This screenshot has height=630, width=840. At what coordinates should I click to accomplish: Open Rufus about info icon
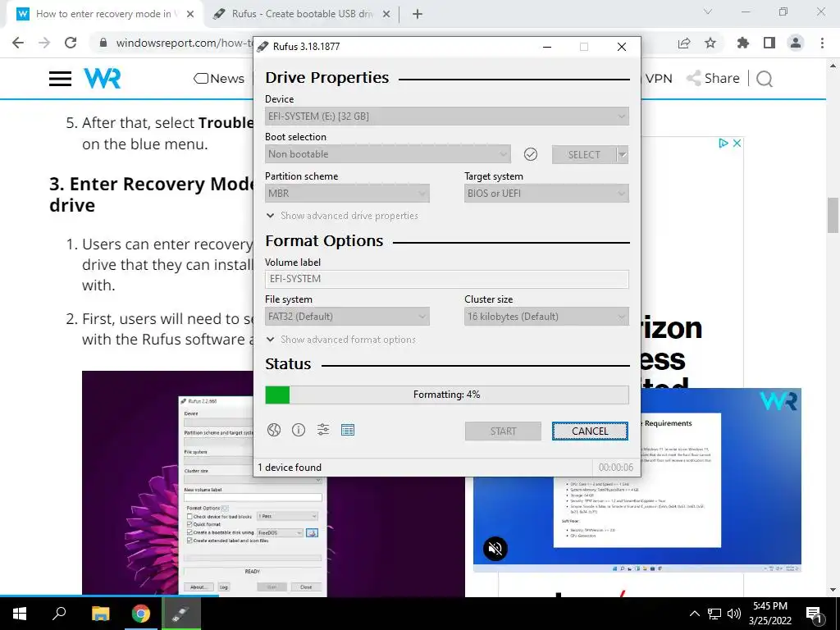pyautogui.click(x=299, y=430)
